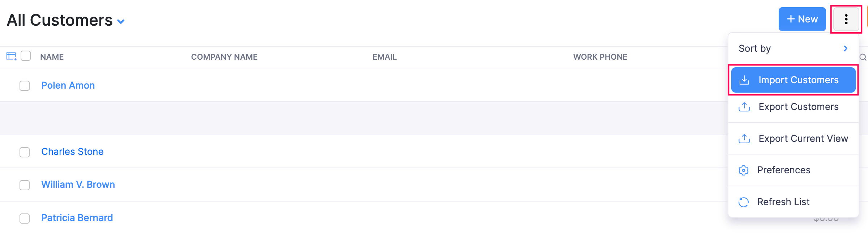Click the + New button
This screenshot has width=868, height=233.
[x=802, y=19]
